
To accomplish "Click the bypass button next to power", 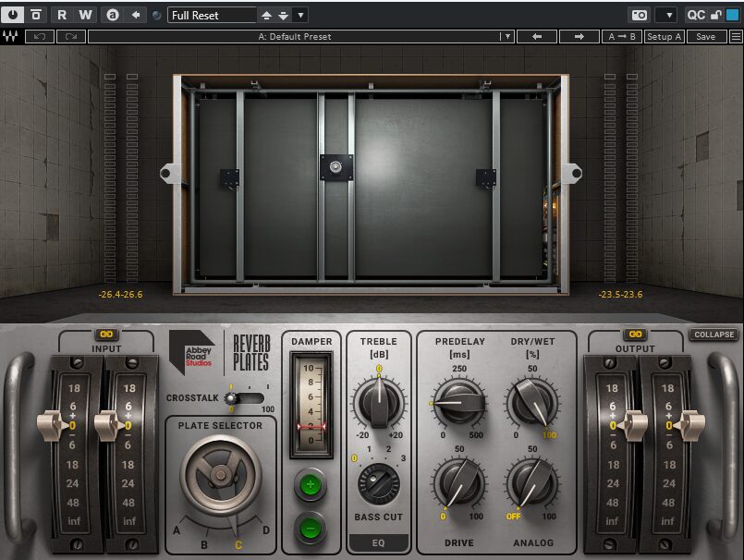I will click(x=35, y=15).
